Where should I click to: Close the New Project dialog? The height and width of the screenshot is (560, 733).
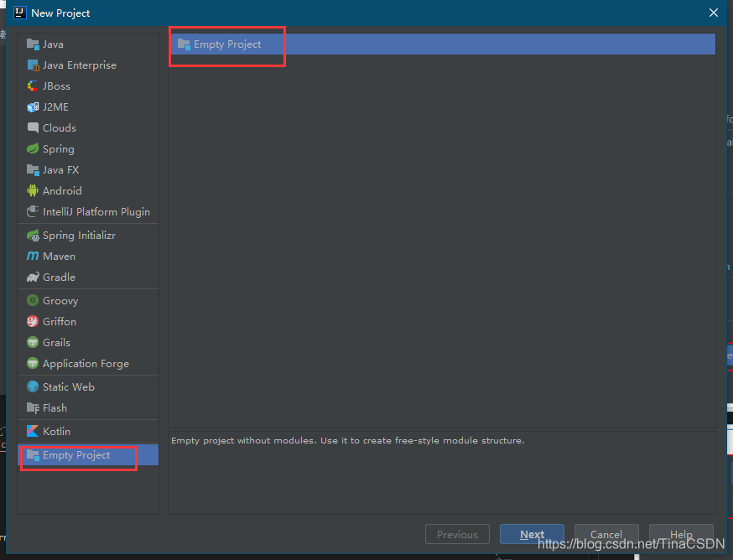click(714, 13)
